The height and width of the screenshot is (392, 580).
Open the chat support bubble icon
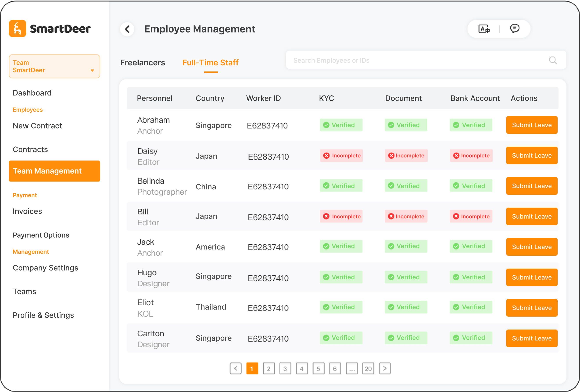[x=515, y=29]
